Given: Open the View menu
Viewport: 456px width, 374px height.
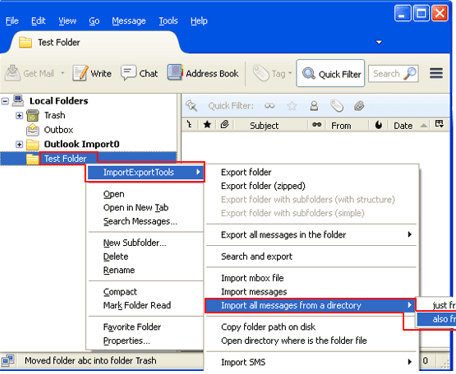Looking at the screenshot, I should coord(67,21).
